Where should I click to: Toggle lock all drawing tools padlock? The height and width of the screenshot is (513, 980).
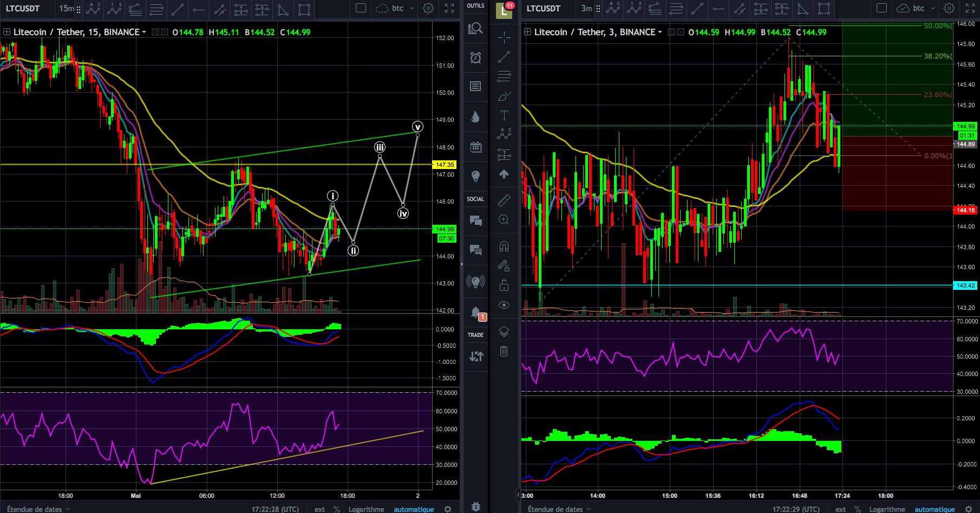coord(504,285)
